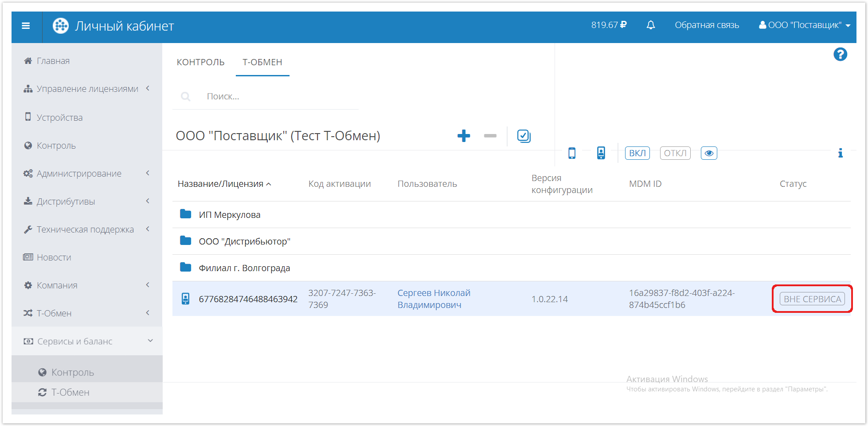Open Устройства in the sidebar
Screen dimensions: 868x426
click(59, 118)
